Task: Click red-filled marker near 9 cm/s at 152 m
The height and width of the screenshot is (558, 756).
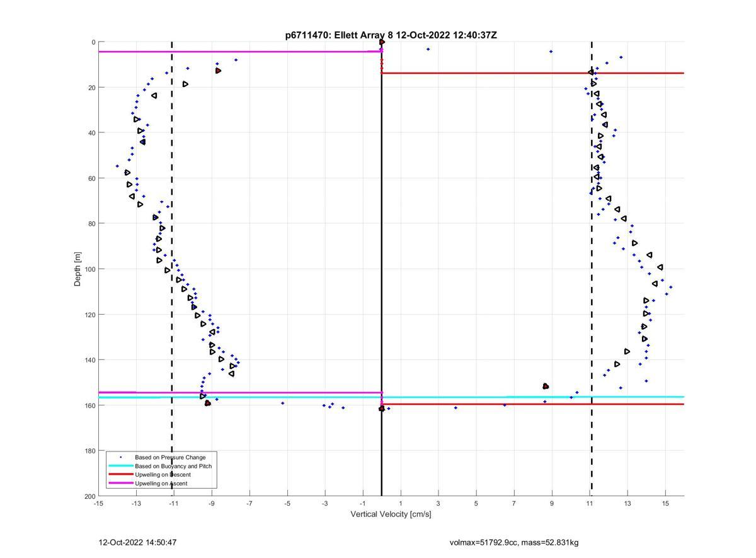Action: point(546,386)
